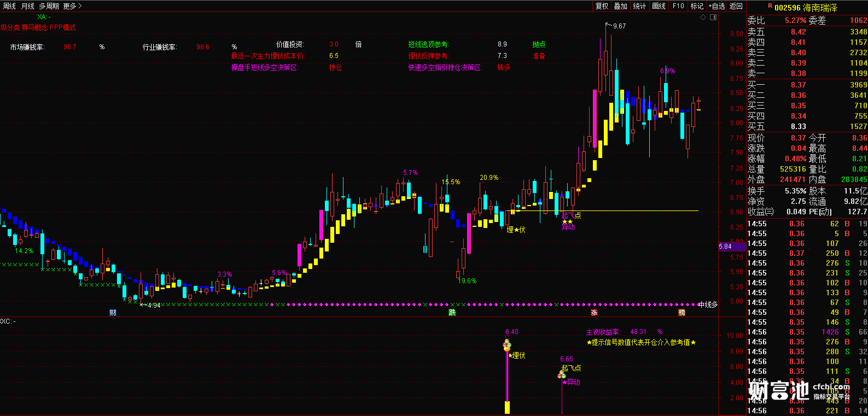The height and width of the screenshot is (416, 868).
Task: Add stock with +自选 button
Action: point(716,6)
